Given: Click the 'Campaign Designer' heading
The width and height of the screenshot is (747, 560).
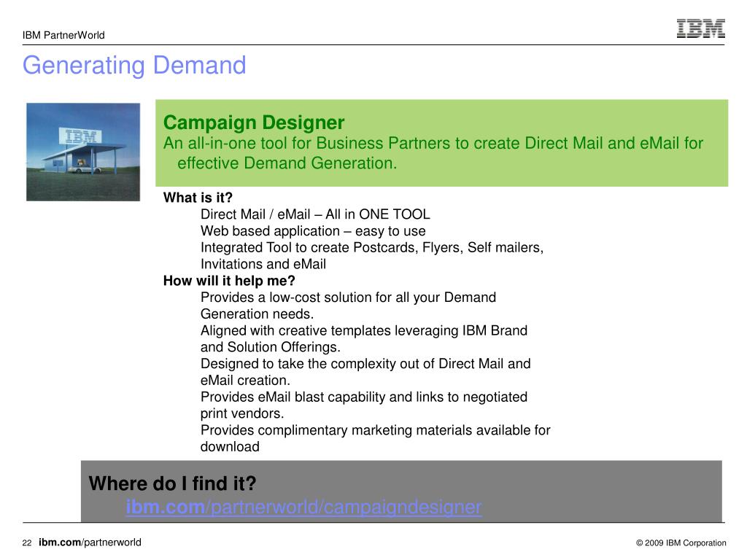Looking at the screenshot, I should pyautogui.click(x=253, y=122).
